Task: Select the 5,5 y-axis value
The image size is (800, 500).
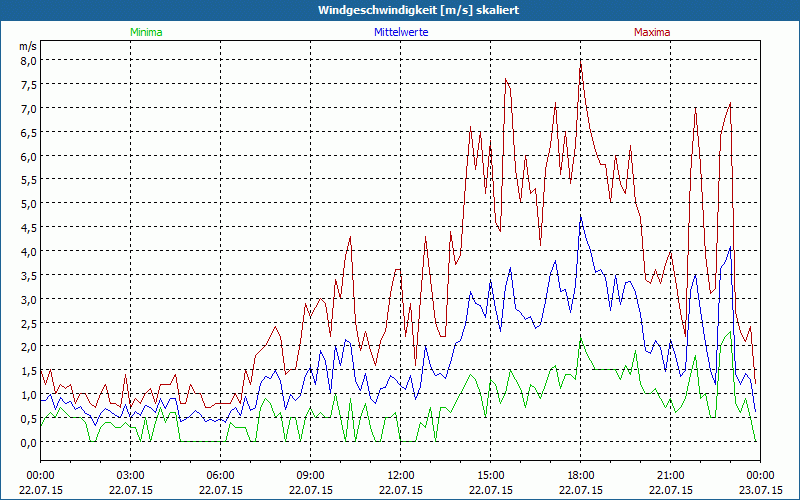Action: pos(29,180)
